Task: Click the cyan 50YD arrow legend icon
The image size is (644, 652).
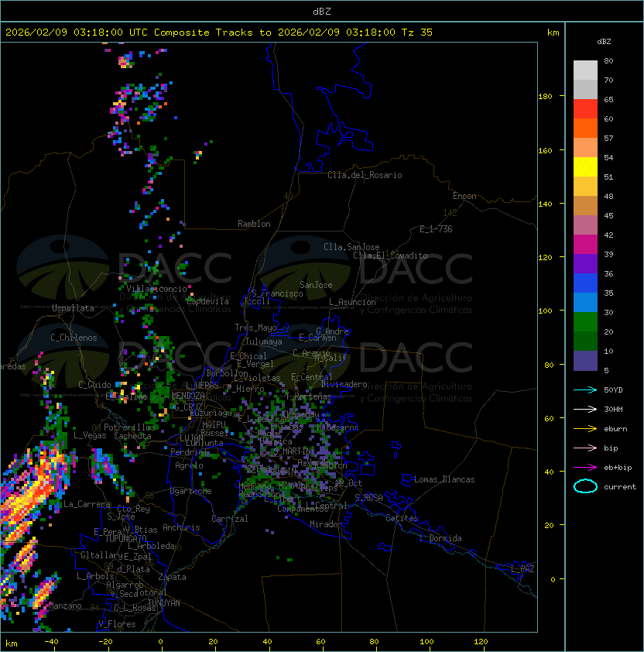Action: (585, 390)
